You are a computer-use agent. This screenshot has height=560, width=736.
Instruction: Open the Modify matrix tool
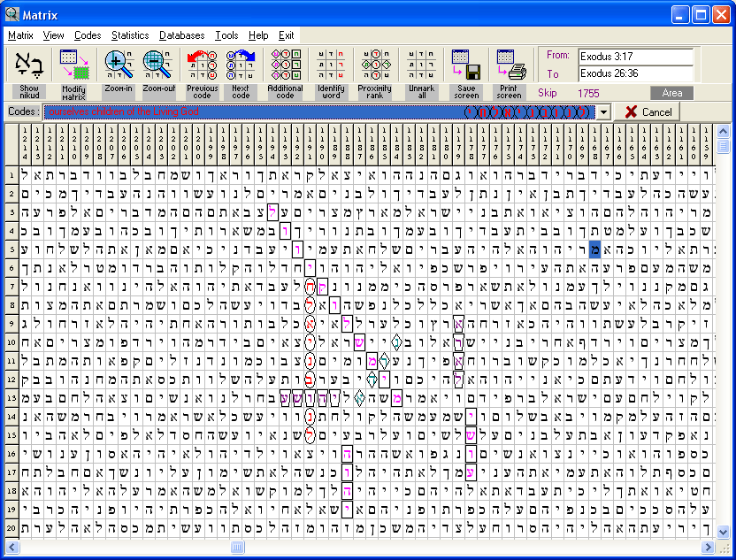73,65
